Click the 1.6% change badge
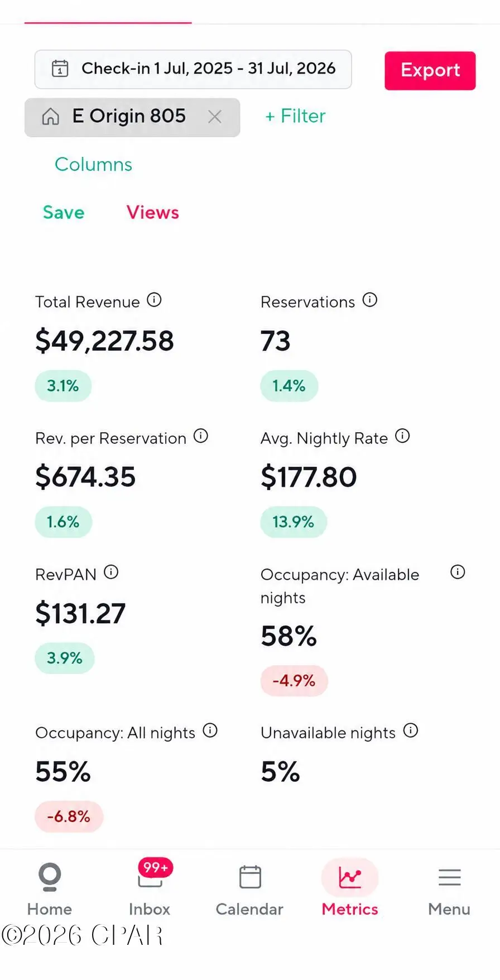The image size is (500, 980). click(x=63, y=522)
